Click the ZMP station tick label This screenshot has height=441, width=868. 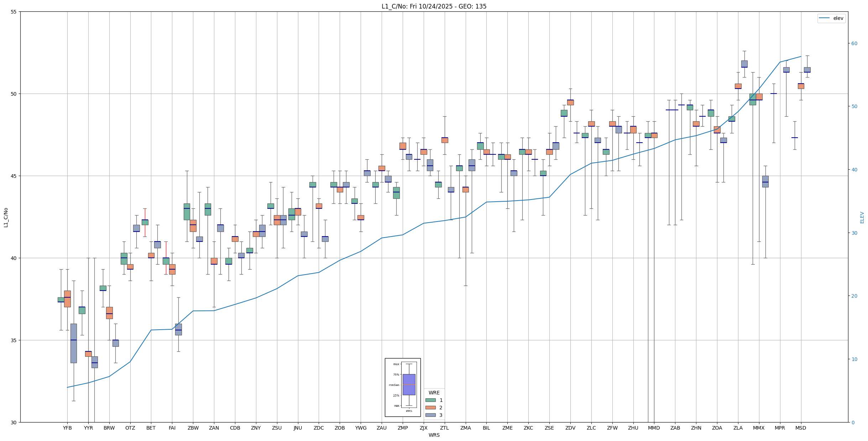[403, 428]
